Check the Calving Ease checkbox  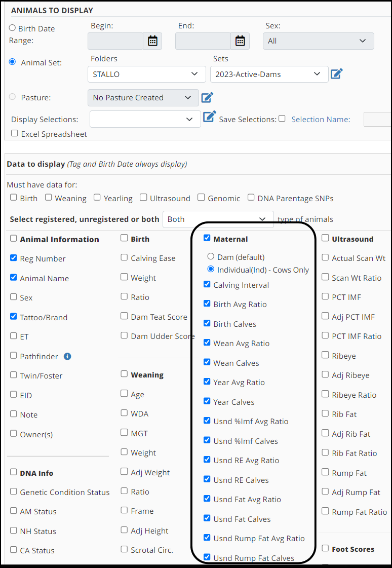(x=124, y=257)
